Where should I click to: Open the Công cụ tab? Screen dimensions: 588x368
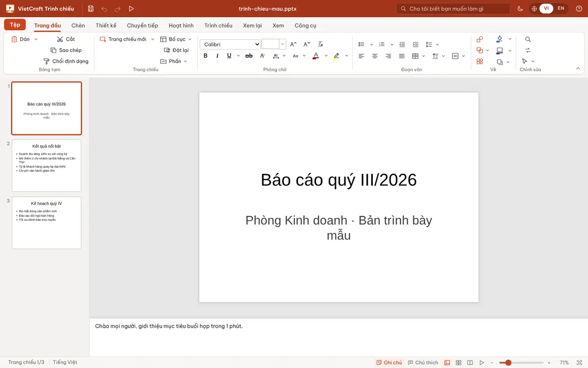(305, 26)
